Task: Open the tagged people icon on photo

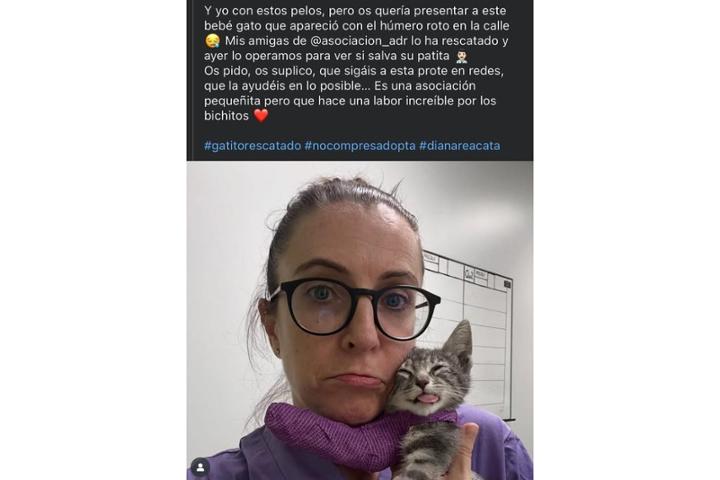Action: (x=200, y=467)
